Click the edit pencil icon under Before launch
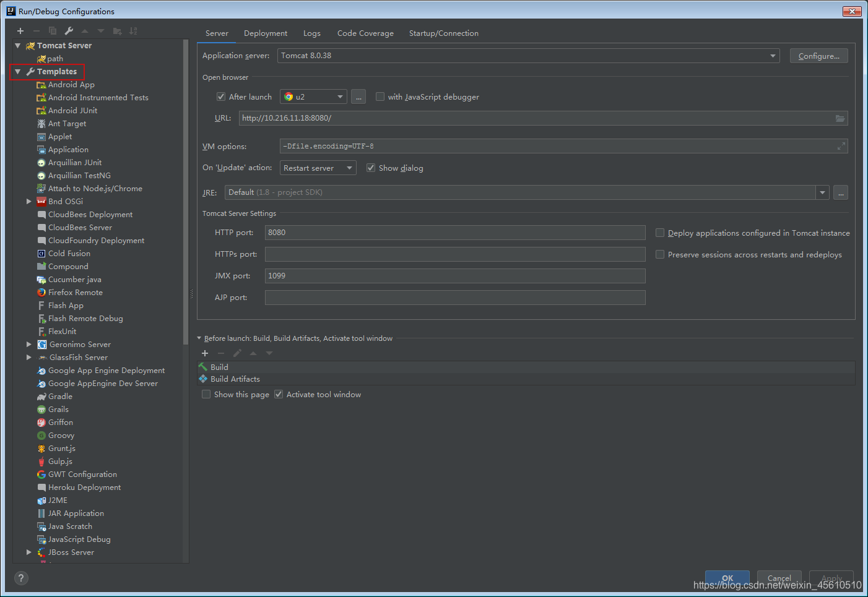 coord(237,353)
